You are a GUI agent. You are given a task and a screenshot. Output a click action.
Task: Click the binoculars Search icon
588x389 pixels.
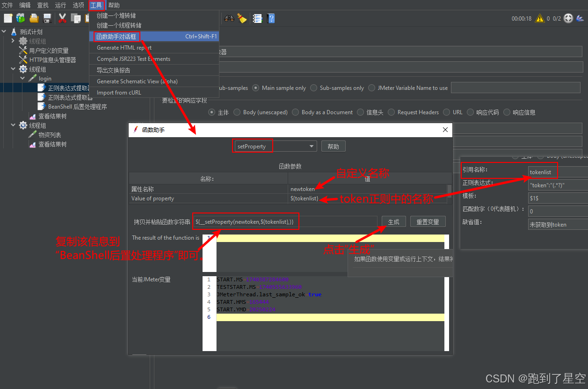(x=229, y=18)
